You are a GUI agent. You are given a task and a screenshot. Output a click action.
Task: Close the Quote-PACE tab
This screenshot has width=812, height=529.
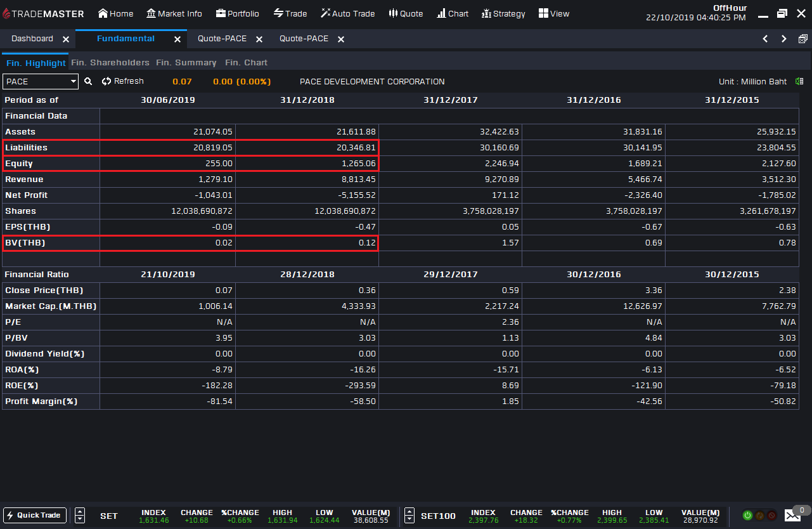[x=259, y=39]
